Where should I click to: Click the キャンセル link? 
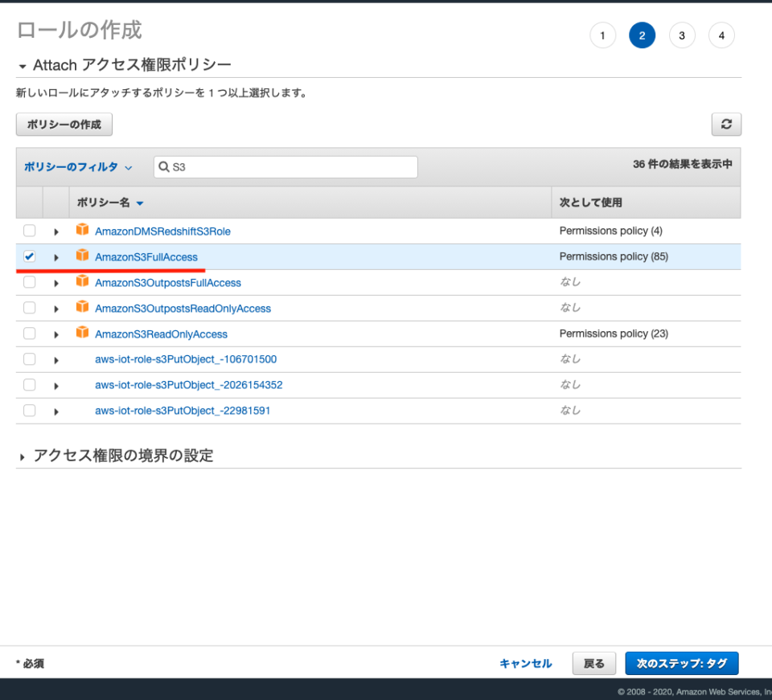point(526,663)
